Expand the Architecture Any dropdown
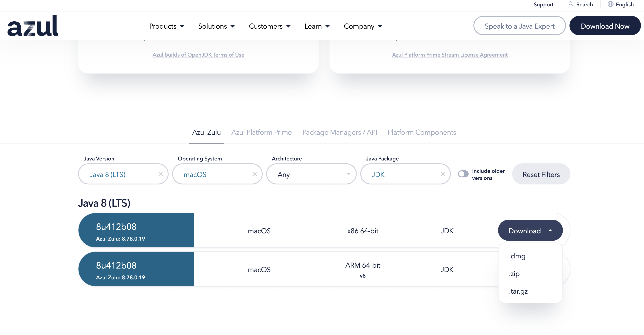Screen dimensions: 644x335 [x=311, y=174]
